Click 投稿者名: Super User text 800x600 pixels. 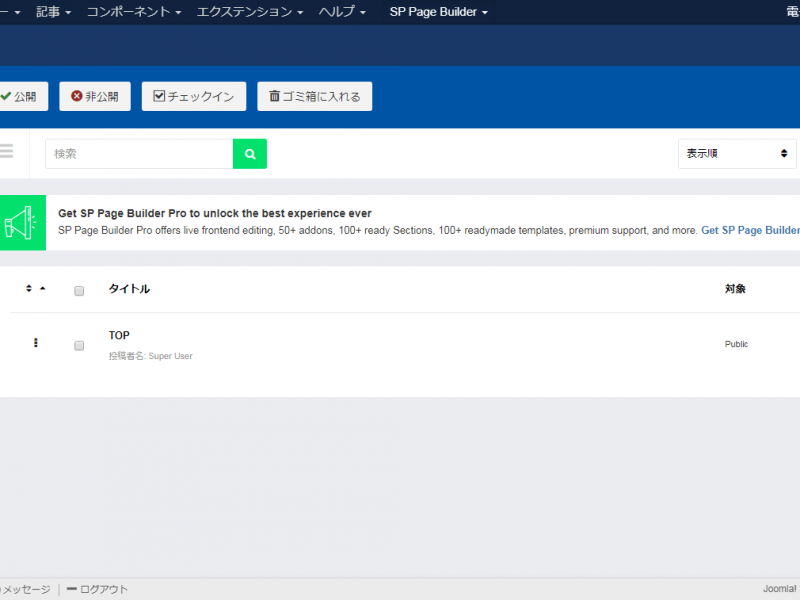151,356
